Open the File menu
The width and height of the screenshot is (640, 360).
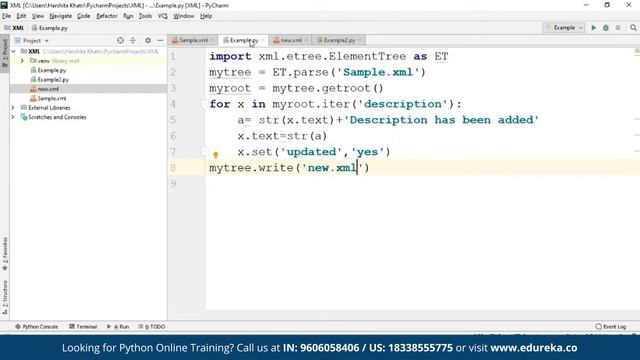(7, 16)
